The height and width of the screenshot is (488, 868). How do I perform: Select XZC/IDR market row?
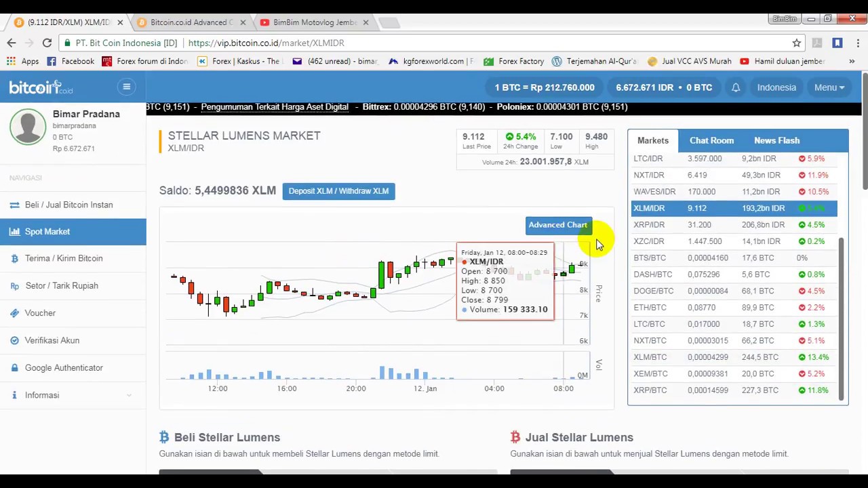[x=734, y=241]
